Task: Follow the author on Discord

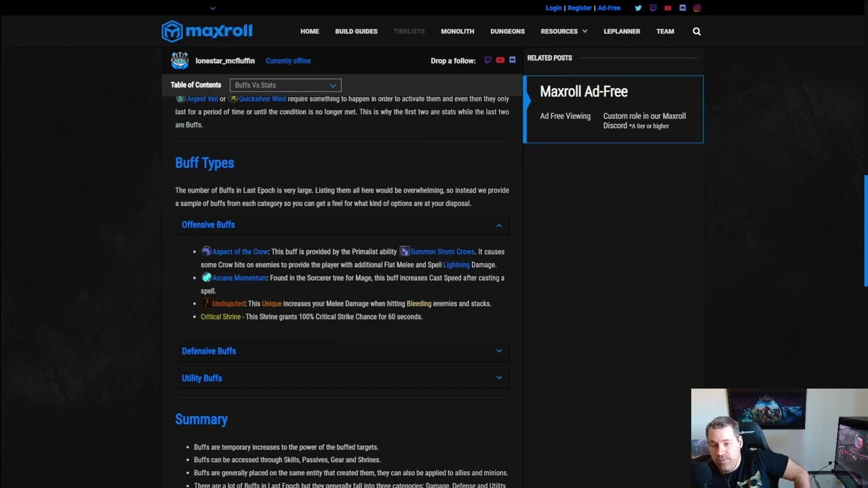Action: pyautogui.click(x=513, y=60)
